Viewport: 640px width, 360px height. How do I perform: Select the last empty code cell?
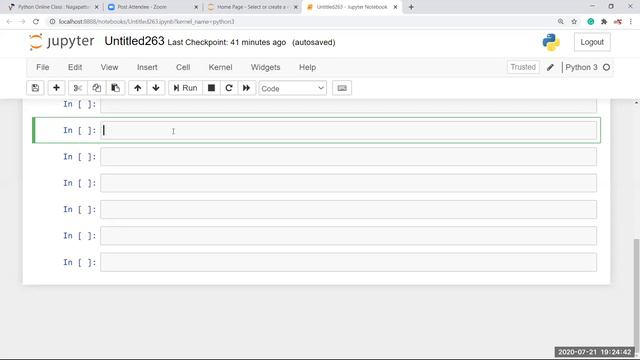[349, 262]
